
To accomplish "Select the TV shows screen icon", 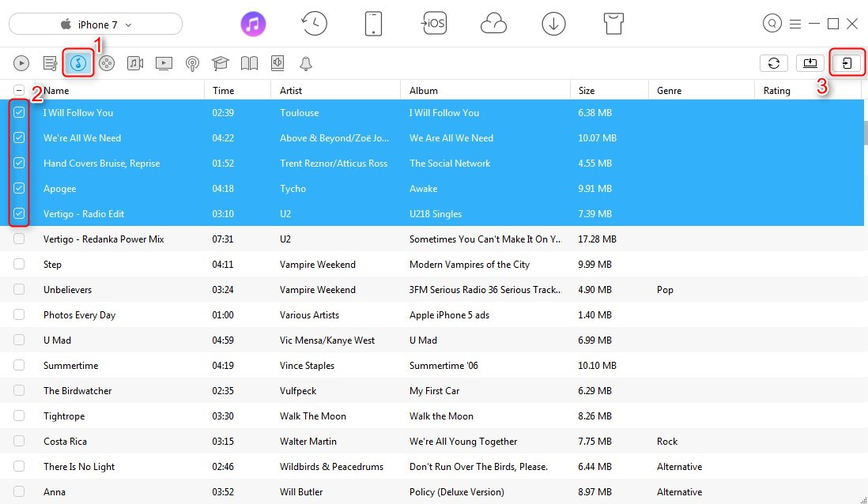I will point(164,64).
